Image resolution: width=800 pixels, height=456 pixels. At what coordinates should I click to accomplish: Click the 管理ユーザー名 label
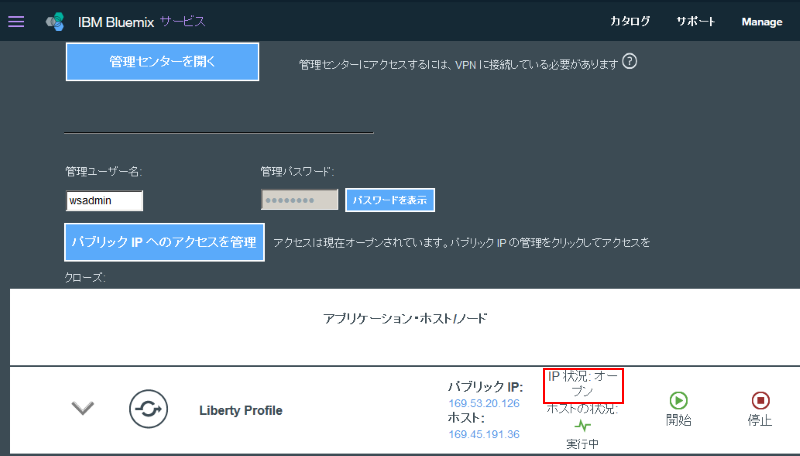104,171
